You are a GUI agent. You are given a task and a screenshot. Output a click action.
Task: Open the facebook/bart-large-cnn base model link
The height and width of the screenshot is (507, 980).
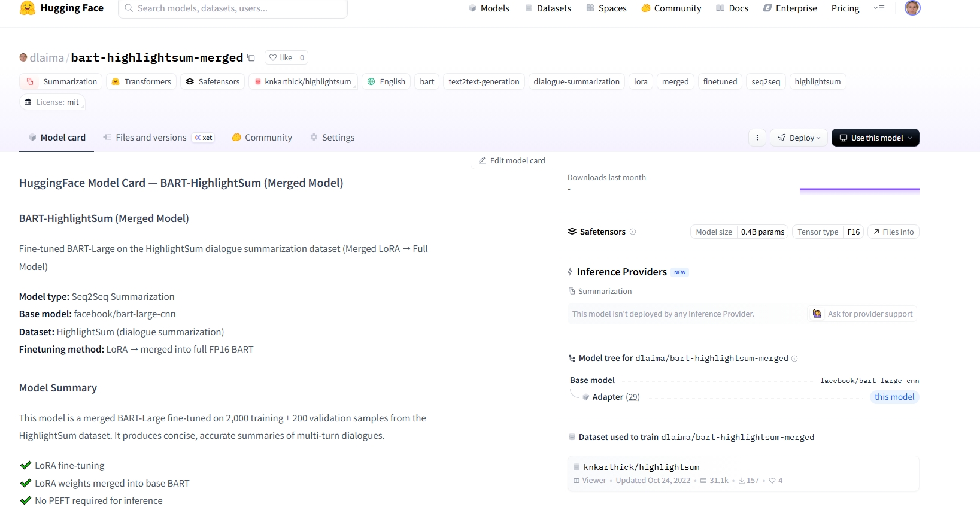(x=869, y=381)
